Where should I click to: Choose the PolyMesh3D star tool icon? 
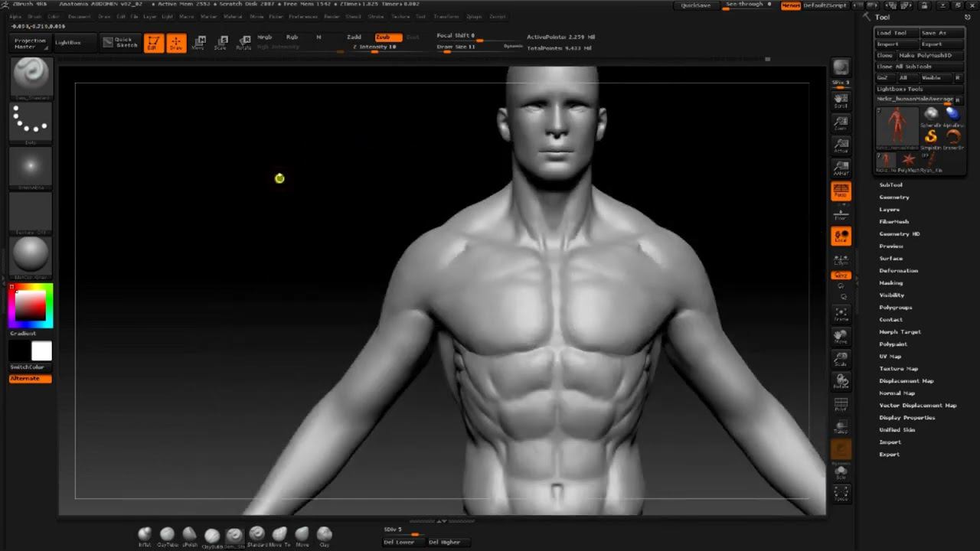909,160
